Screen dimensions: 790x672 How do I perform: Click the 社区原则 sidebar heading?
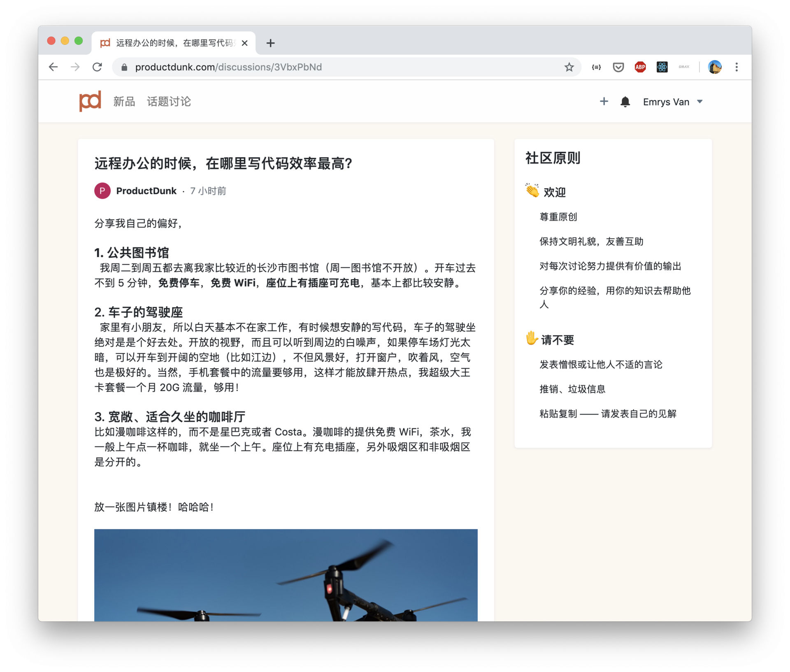click(x=553, y=158)
